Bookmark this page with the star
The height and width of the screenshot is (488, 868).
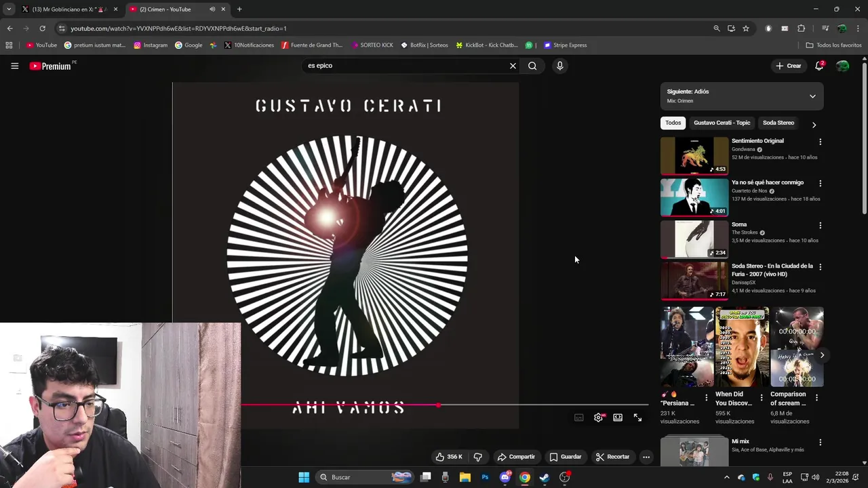pos(746,28)
